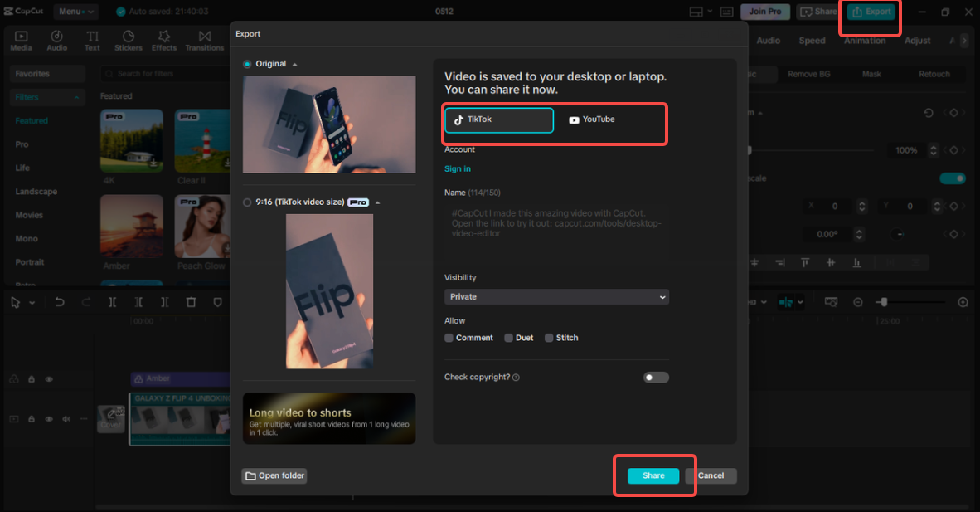Screen dimensions: 980x512
Task: Click the Share button in export dialog
Action: click(x=653, y=475)
